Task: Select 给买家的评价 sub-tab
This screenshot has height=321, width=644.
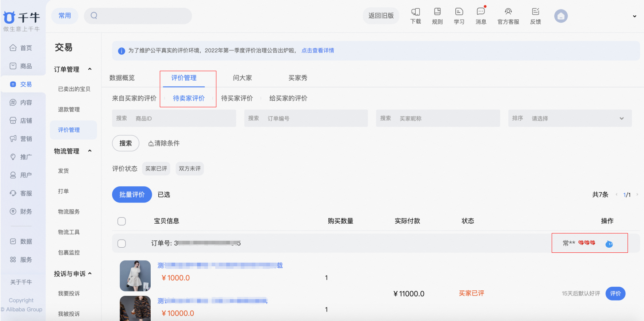Action: [288, 98]
